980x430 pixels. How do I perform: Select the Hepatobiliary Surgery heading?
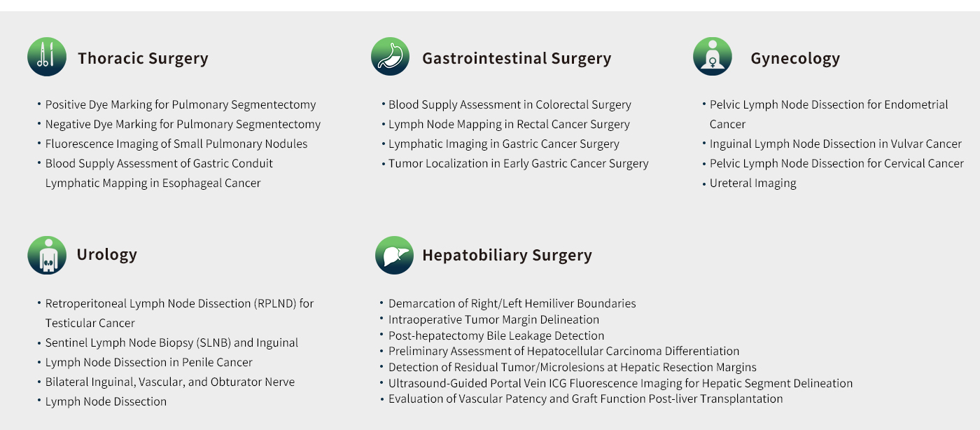507,255
